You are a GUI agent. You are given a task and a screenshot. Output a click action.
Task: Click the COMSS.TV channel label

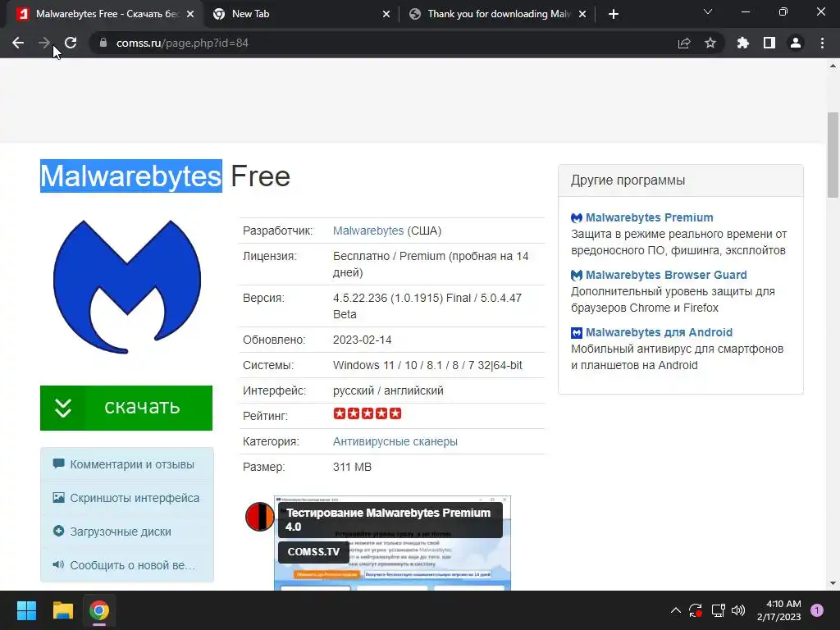click(313, 552)
